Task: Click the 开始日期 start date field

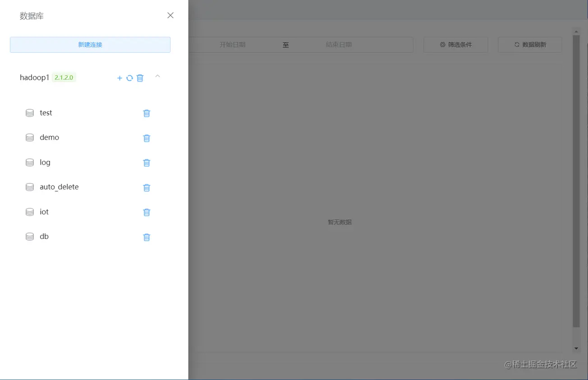Action: click(233, 45)
